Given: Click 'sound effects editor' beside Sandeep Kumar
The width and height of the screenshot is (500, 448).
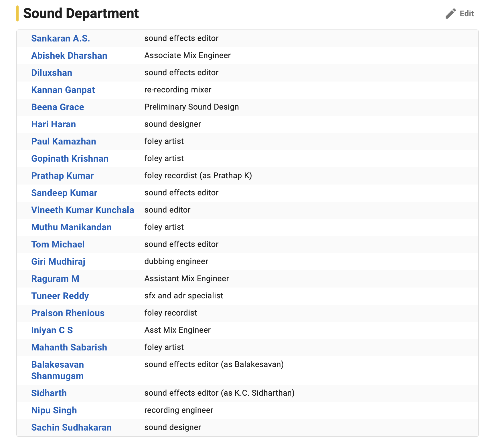Looking at the screenshot, I should pos(181,193).
